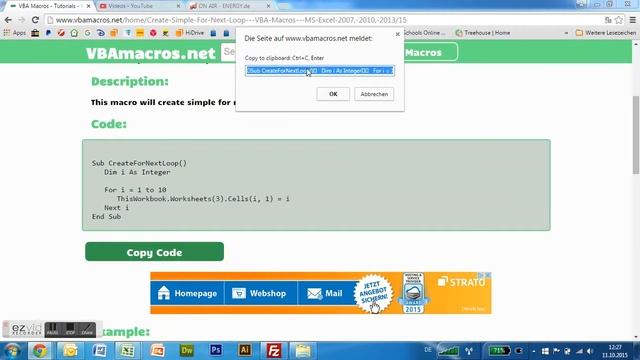Click the translate icon in address bar

coord(608,20)
